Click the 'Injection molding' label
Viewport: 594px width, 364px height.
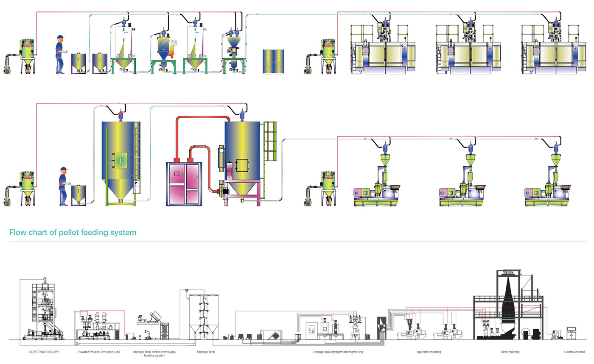429,352
